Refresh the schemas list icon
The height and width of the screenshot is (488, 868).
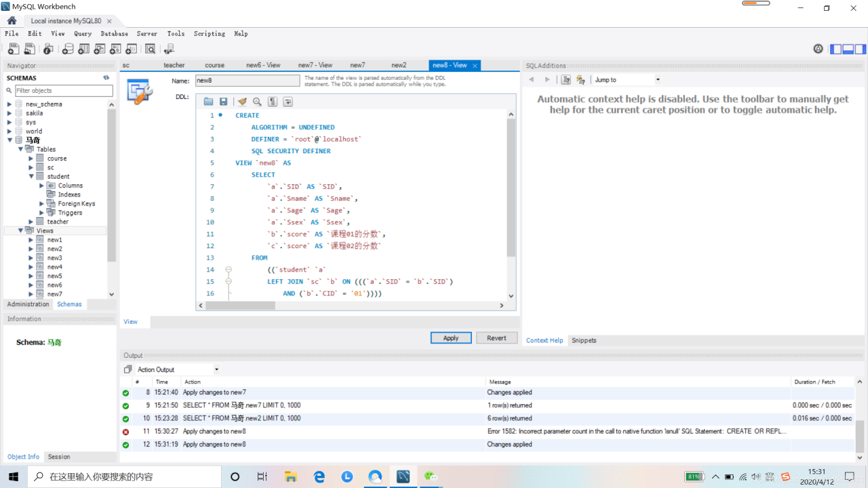tap(106, 78)
